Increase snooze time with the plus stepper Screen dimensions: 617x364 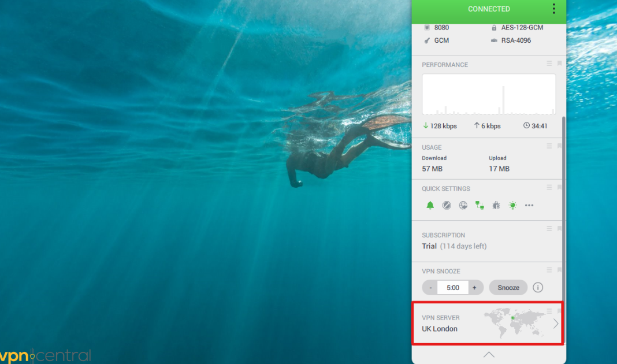474,287
